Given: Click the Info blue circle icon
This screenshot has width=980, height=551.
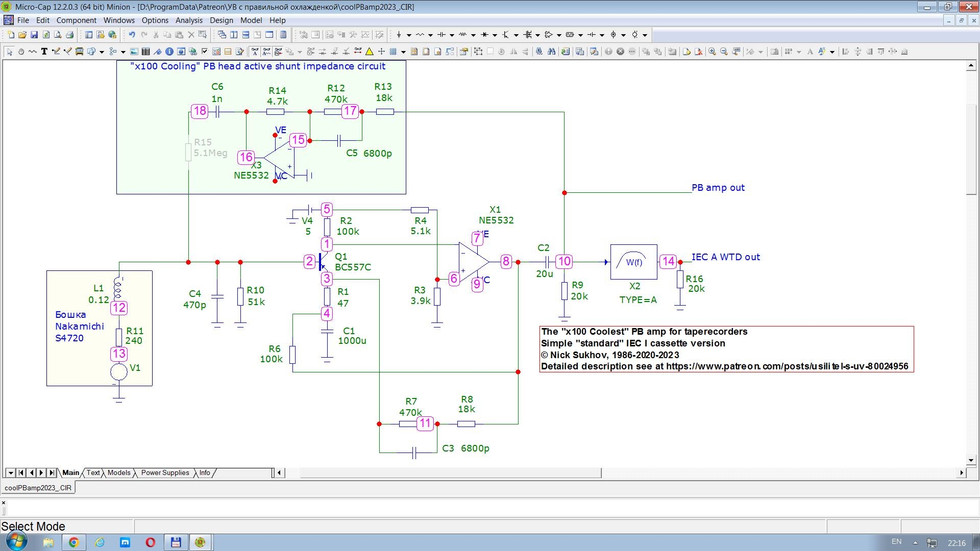Looking at the screenshot, I should [x=169, y=52].
